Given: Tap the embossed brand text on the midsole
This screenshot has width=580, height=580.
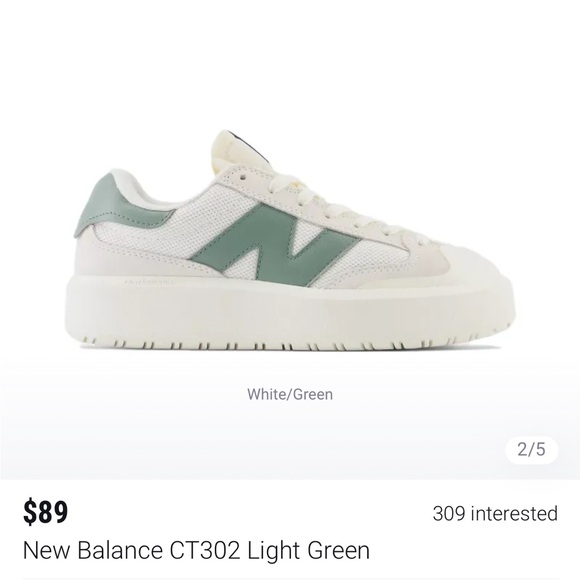Looking at the screenshot, I should (150, 283).
